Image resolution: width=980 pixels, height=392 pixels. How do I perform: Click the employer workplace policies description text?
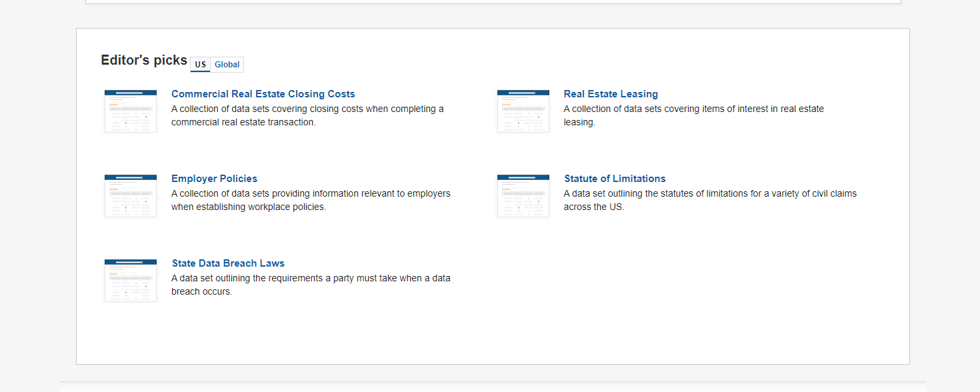click(x=311, y=200)
